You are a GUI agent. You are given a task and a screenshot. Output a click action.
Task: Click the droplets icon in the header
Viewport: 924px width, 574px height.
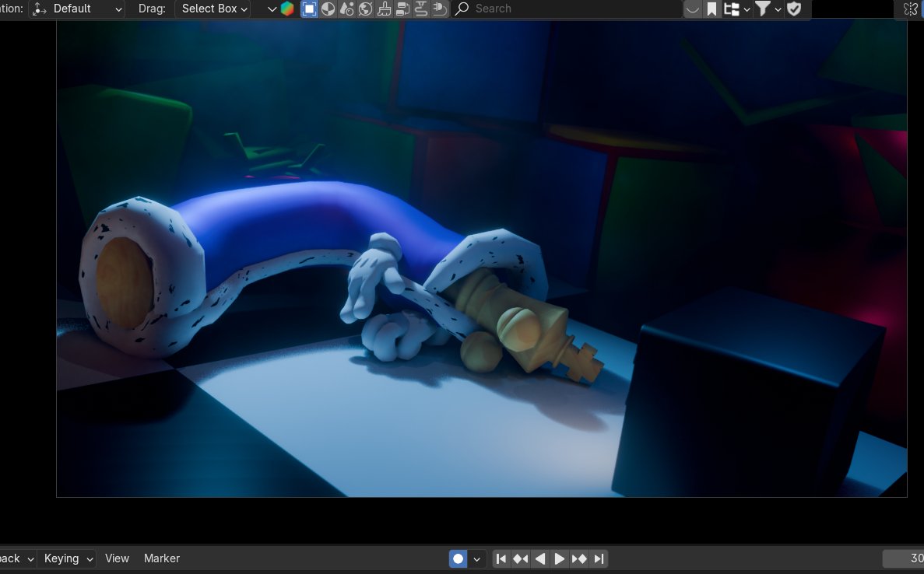click(x=347, y=9)
